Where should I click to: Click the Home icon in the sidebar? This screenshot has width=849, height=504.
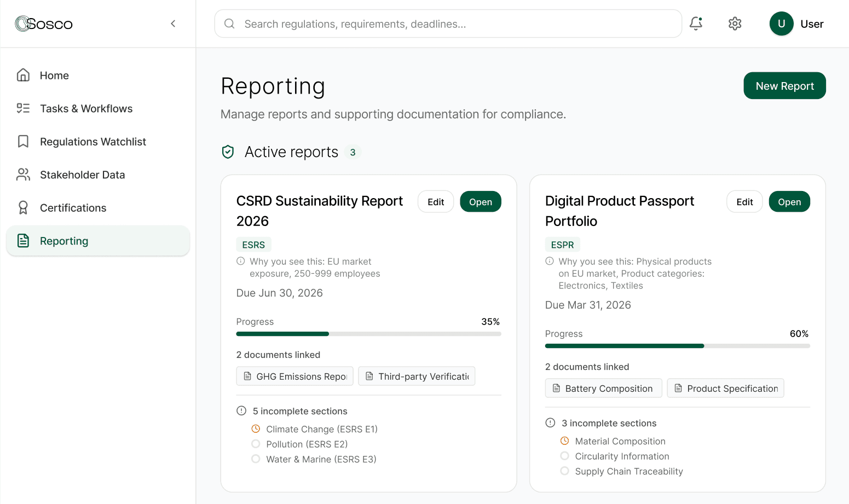click(22, 75)
